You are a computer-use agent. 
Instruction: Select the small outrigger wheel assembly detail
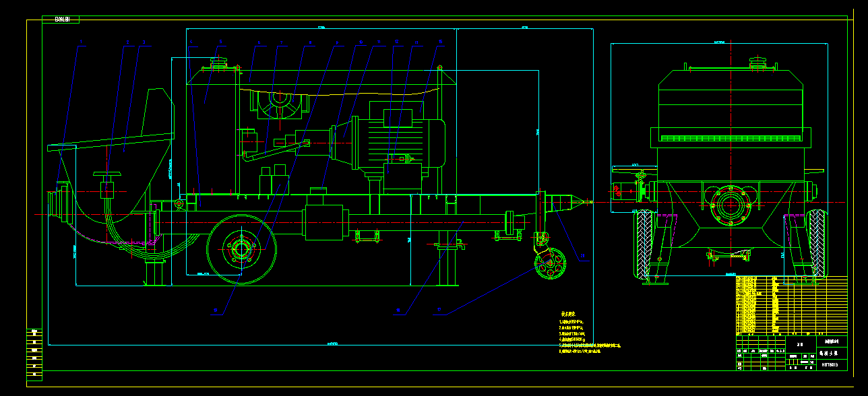549,263
